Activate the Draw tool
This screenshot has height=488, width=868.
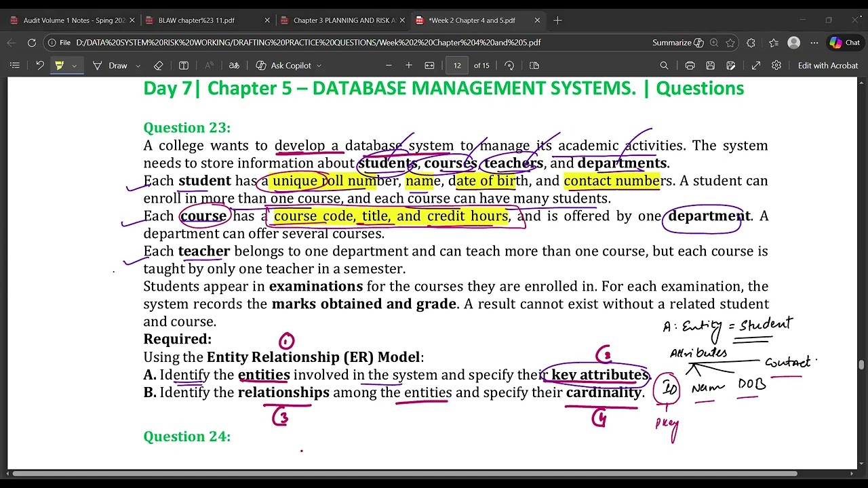tap(110, 66)
